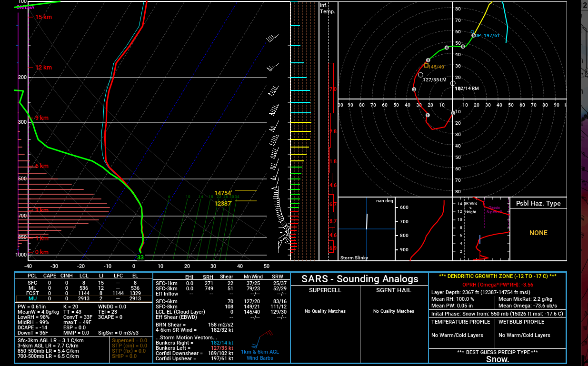Click the orange square storm motion marker
Viewport: 588px width, 366px height.
(426, 65)
